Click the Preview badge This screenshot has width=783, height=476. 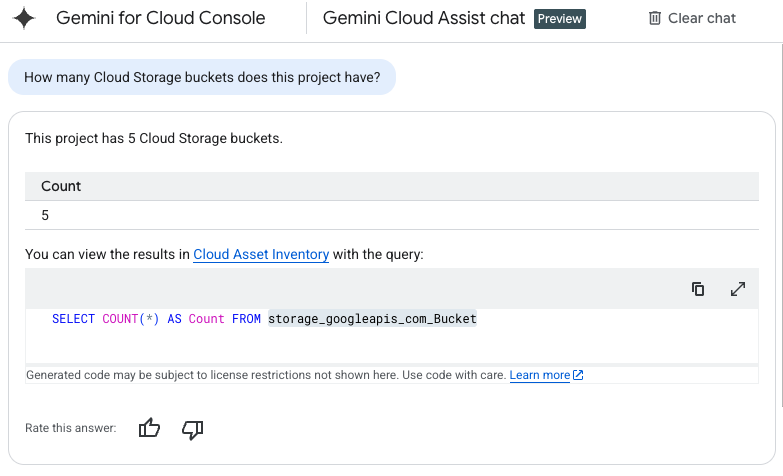coord(560,19)
